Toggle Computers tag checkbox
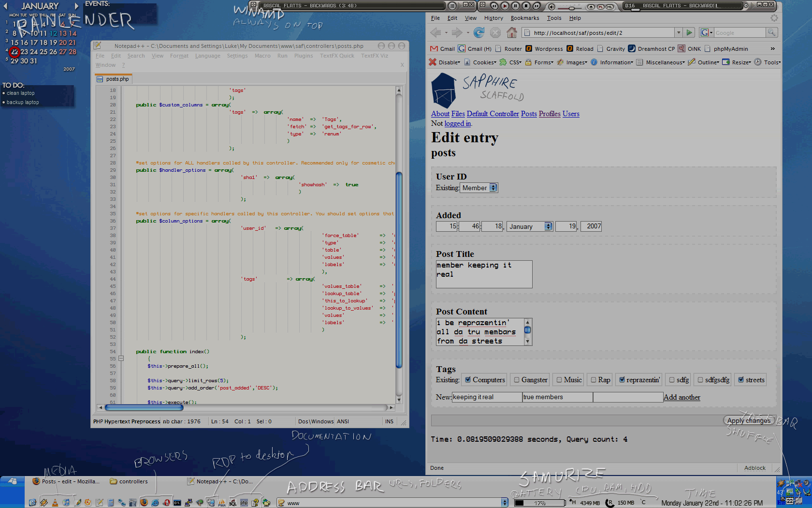The image size is (812, 508). [468, 380]
